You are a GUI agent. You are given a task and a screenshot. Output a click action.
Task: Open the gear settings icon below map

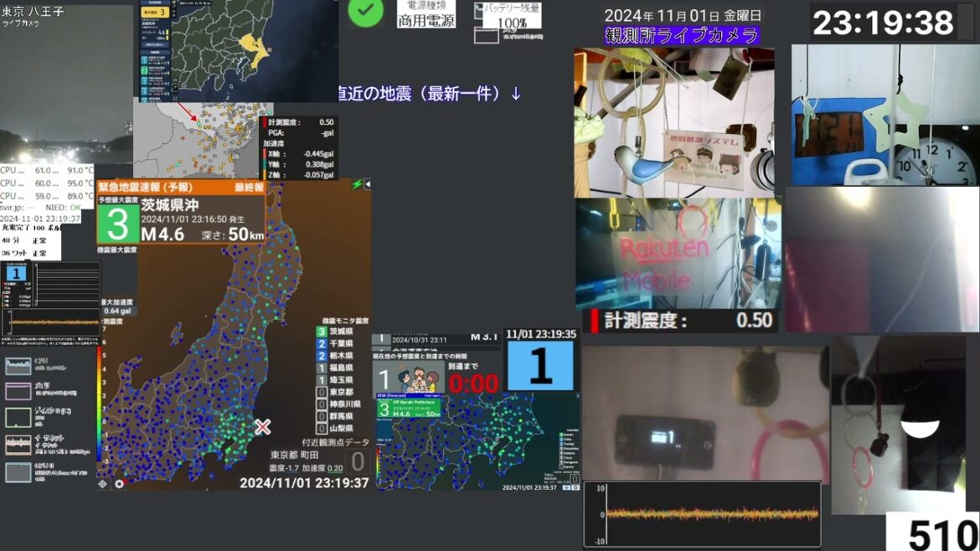pos(118,484)
